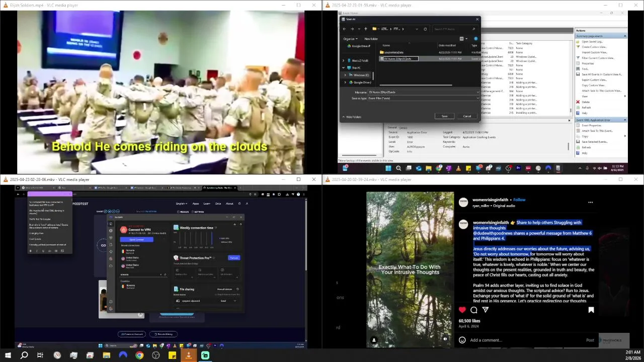Click Create an Account on Speedtest page

pyautogui.click(x=131, y=334)
